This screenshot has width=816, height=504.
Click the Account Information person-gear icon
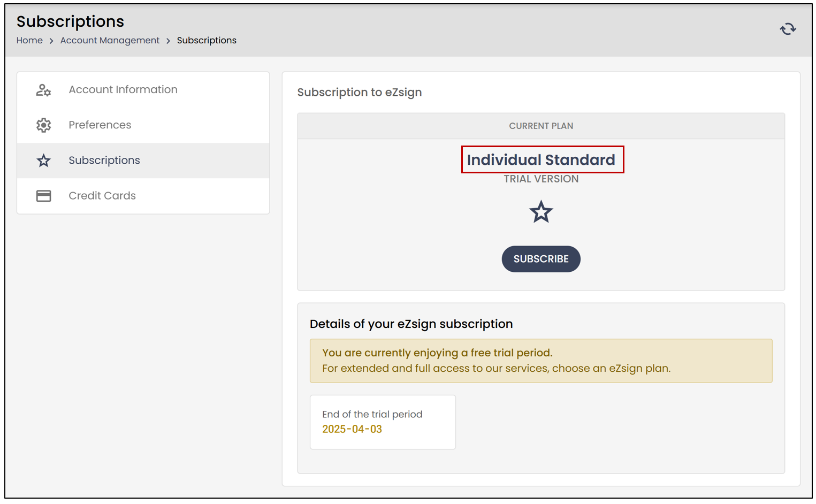(43, 90)
